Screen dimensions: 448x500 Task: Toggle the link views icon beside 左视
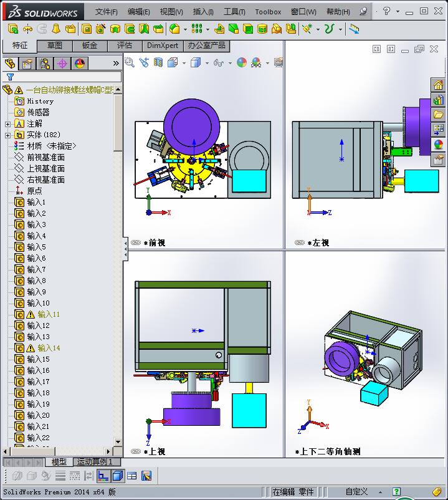click(x=300, y=243)
